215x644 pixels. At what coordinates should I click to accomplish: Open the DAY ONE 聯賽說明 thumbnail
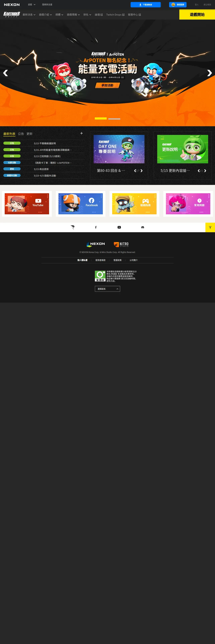(x=119, y=149)
